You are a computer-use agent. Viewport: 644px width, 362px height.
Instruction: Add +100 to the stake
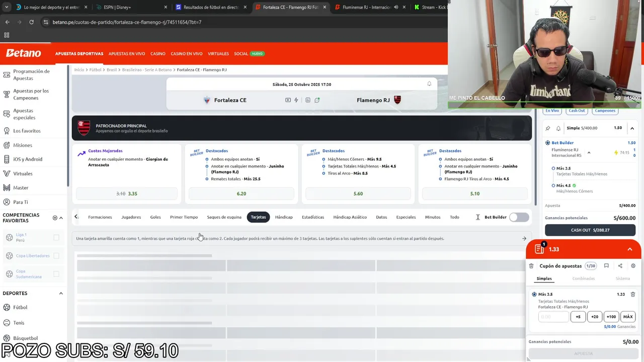tap(611, 317)
